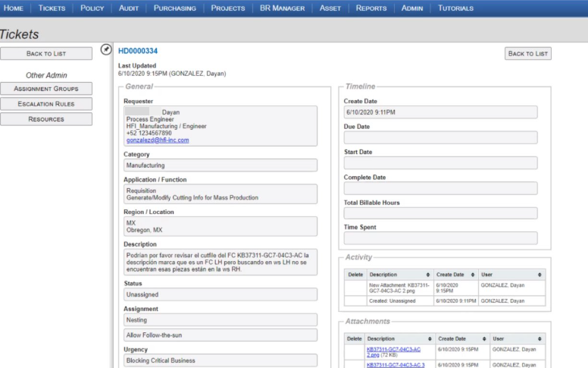Sort Activity table by Create Date arrows
Screen dimensions: 588x368
(473, 274)
